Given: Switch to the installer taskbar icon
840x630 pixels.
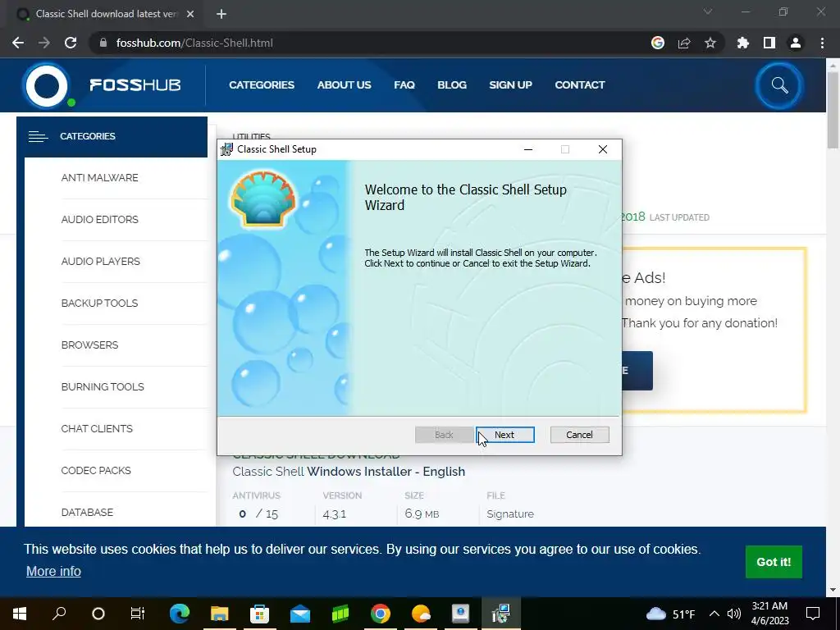Looking at the screenshot, I should 501,614.
